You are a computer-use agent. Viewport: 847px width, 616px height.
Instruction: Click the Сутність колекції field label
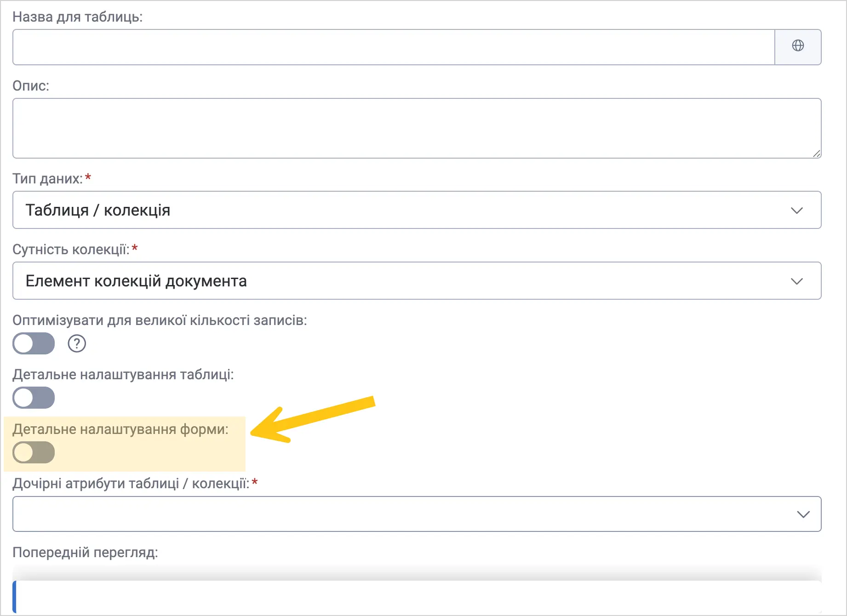(x=71, y=249)
